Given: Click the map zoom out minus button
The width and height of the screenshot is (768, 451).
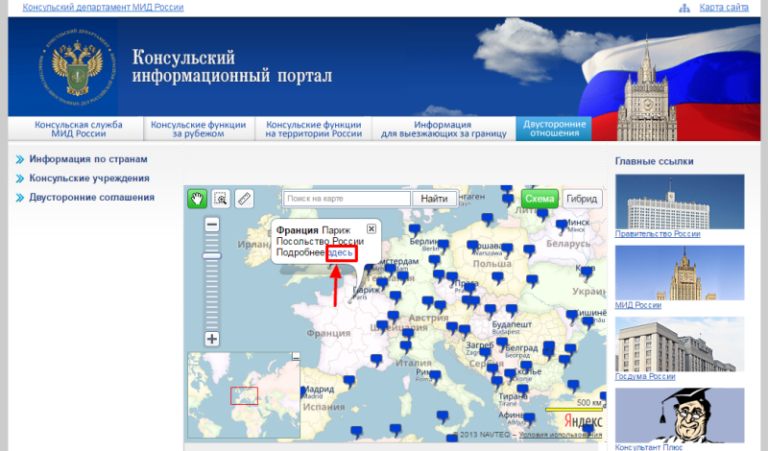Looking at the screenshot, I should [212, 225].
